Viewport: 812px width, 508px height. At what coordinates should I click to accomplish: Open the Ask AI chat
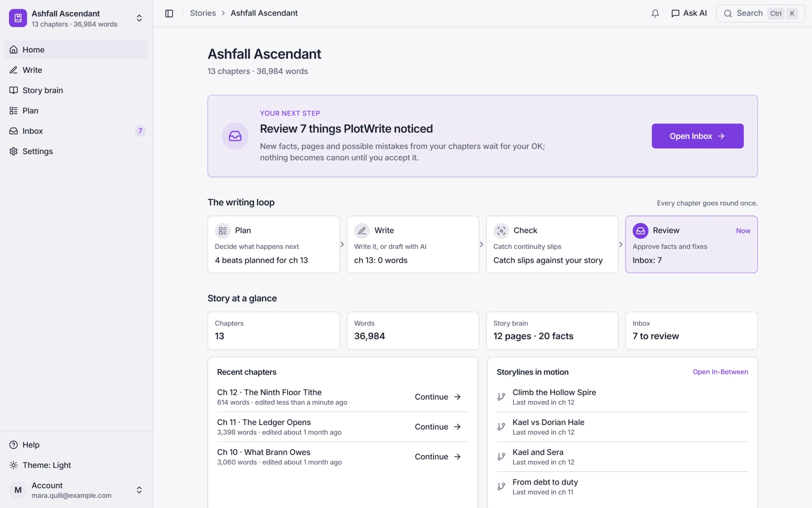pos(689,14)
